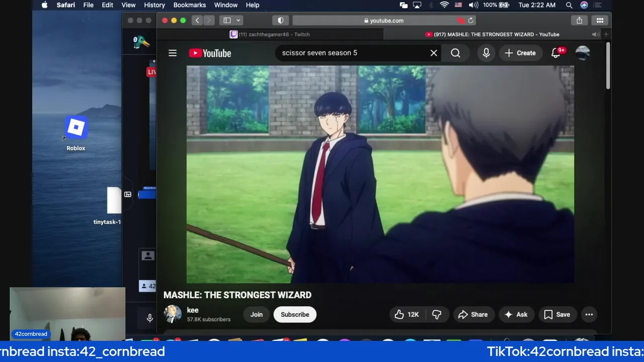
Task: Click the Ask button
Action: (516, 314)
